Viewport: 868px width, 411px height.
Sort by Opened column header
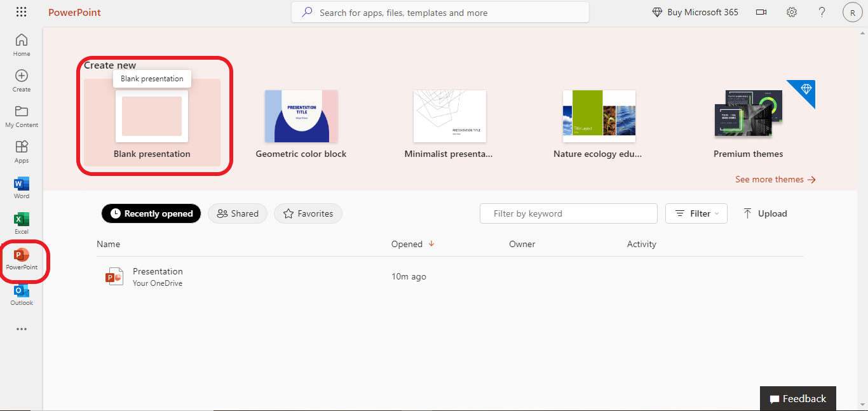pyautogui.click(x=407, y=244)
